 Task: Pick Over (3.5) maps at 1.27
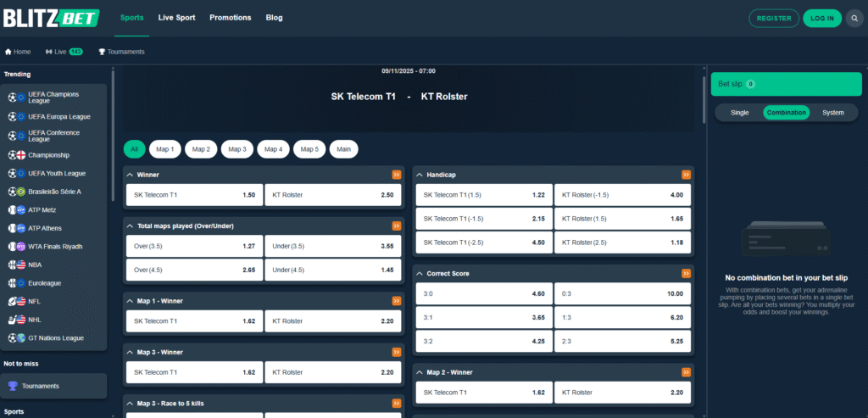[x=195, y=246]
